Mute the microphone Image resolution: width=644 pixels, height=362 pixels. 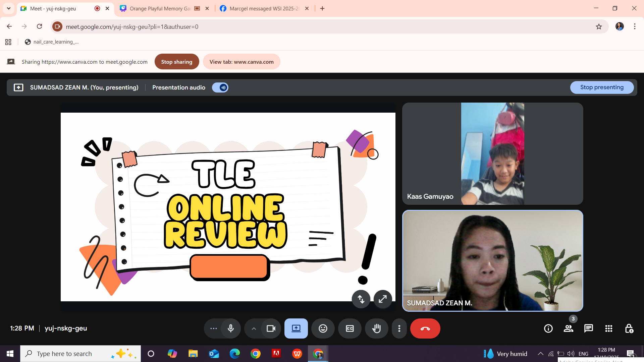tap(231, 328)
